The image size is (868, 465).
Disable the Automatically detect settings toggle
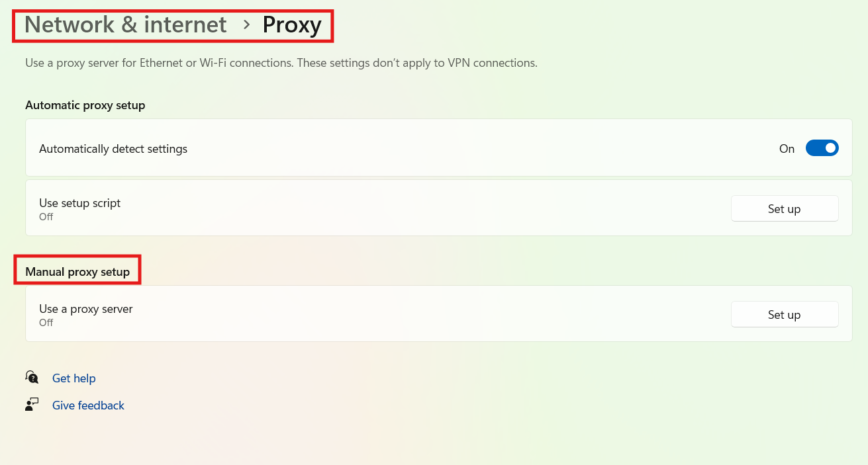(x=822, y=148)
